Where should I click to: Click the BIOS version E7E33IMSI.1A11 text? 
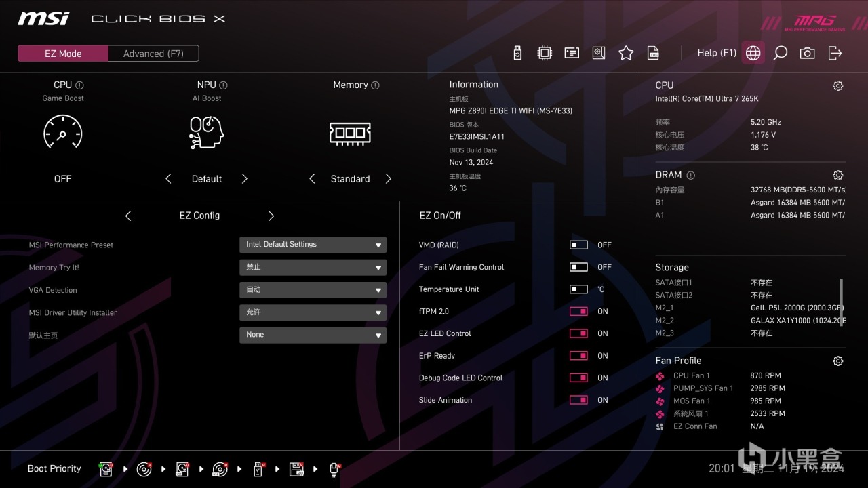(x=477, y=136)
